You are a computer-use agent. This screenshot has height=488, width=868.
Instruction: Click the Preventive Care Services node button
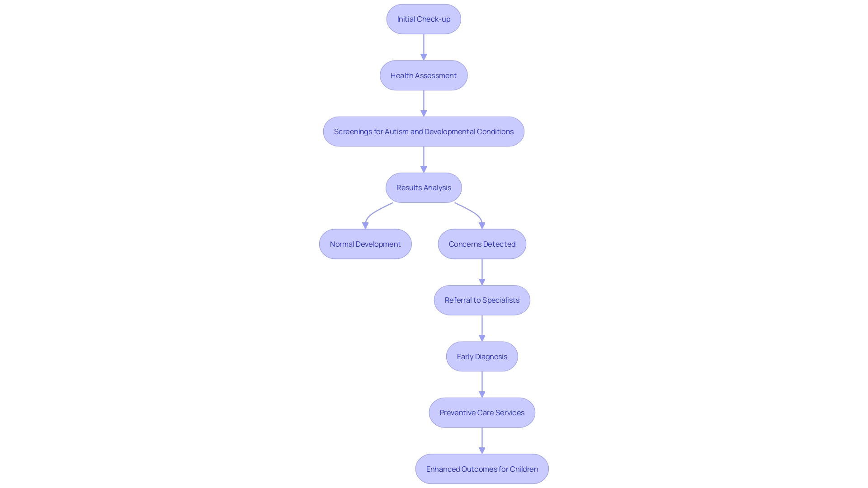[482, 413]
